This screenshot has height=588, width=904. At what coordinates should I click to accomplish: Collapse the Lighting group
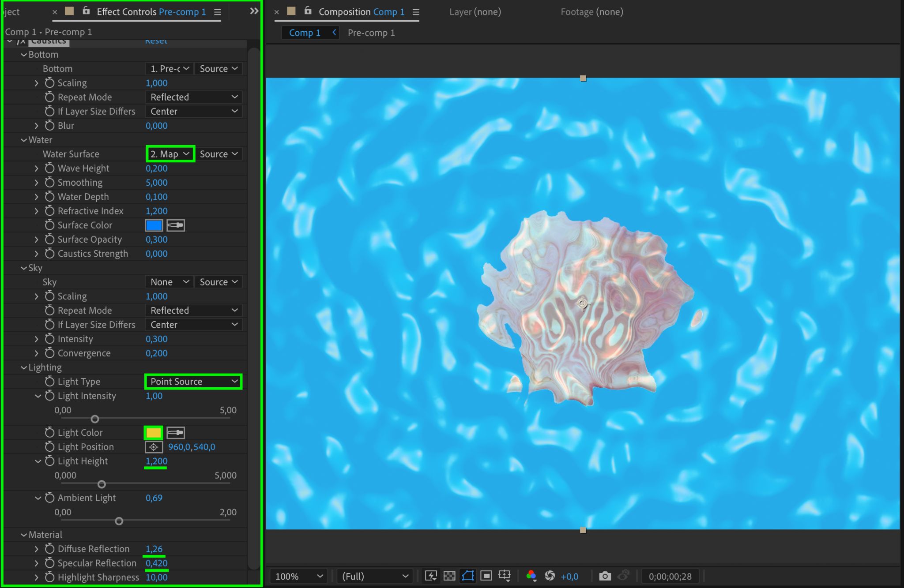pyautogui.click(x=24, y=367)
